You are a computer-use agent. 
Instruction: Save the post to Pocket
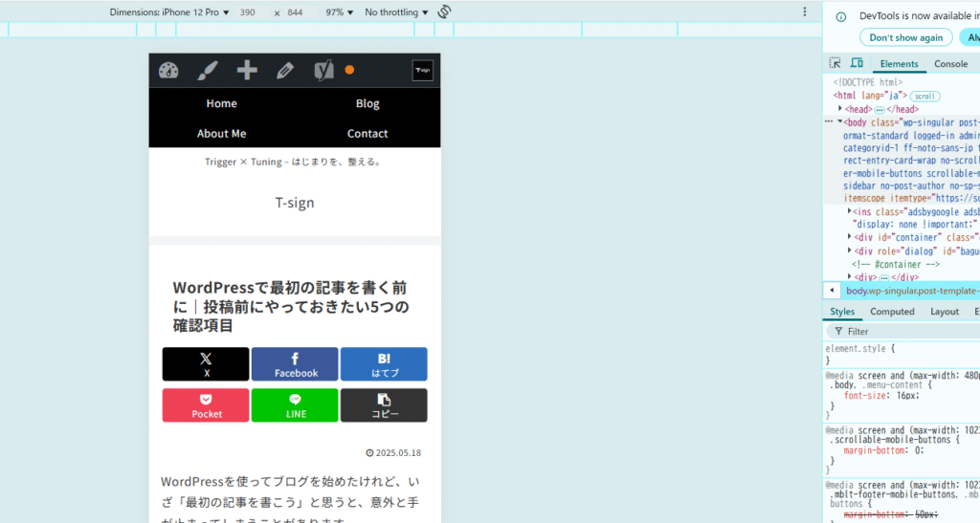[x=206, y=405]
